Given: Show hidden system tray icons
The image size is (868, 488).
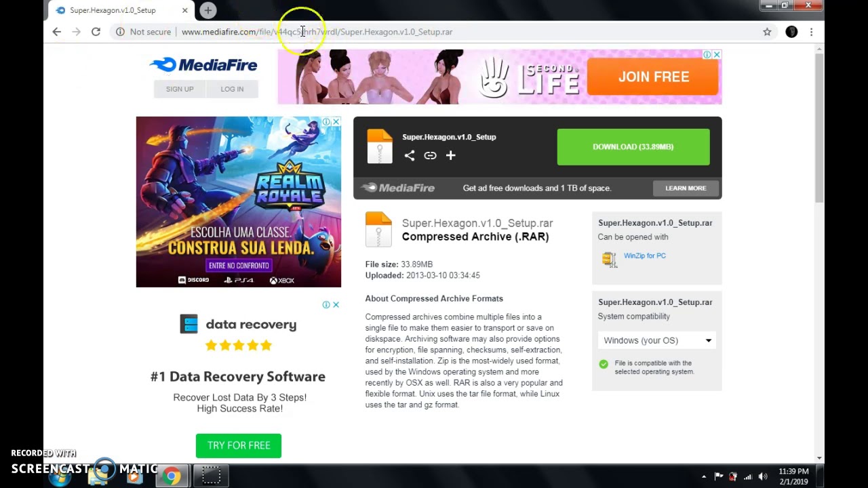Looking at the screenshot, I should coord(703,476).
